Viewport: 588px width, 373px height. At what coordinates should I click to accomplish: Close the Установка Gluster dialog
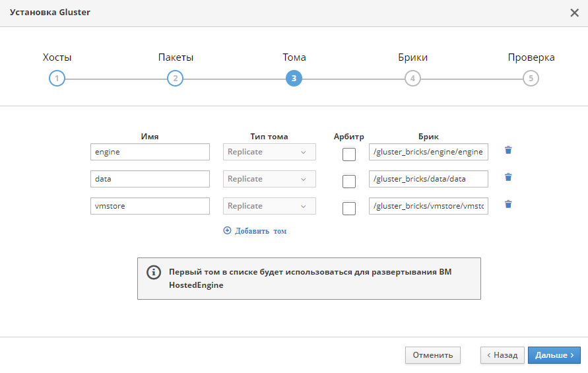(574, 13)
